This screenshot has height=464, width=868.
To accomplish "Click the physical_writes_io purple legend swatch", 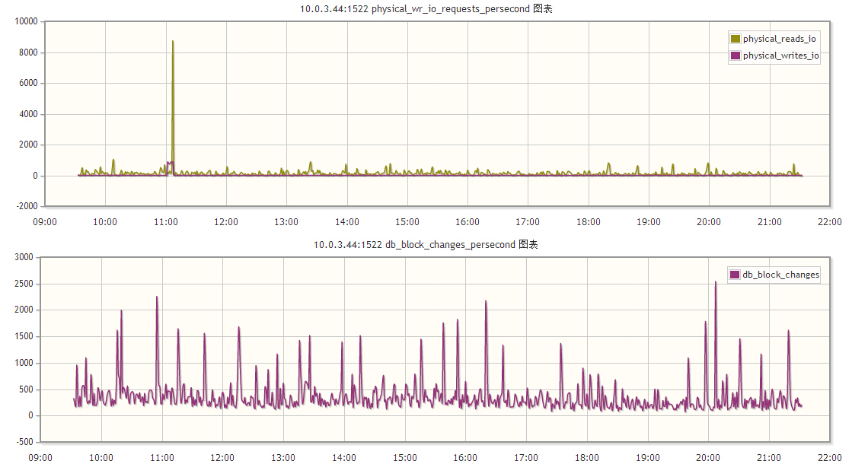I will tap(736, 56).
